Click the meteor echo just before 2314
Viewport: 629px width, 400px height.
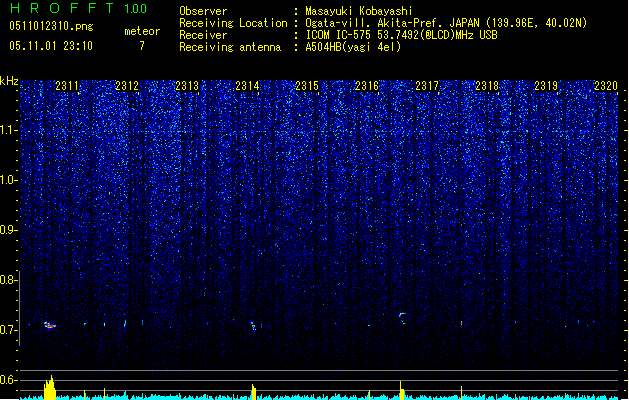coord(253,326)
